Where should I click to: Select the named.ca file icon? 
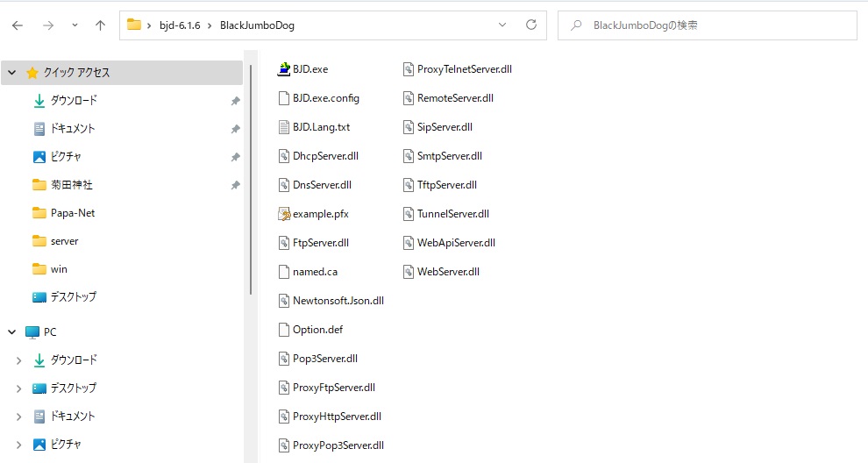click(283, 271)
